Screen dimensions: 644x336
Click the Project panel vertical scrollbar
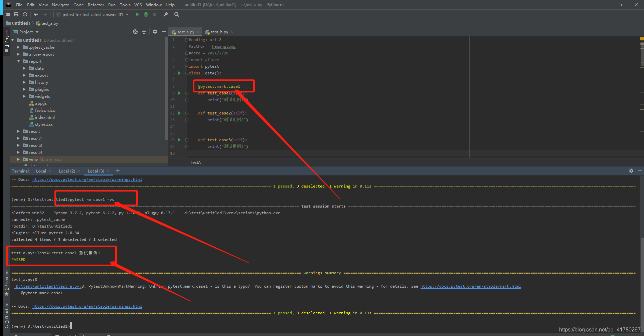coord(166,88)
